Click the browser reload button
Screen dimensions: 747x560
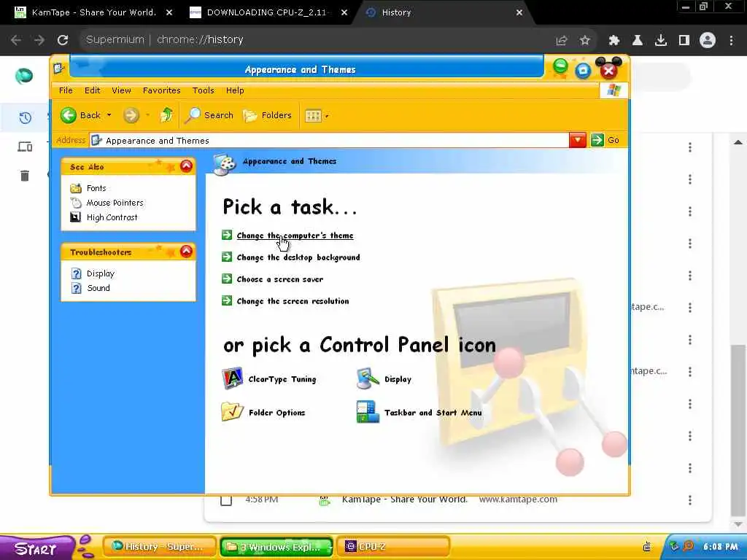pyautogui.click(x=63, y=40)
